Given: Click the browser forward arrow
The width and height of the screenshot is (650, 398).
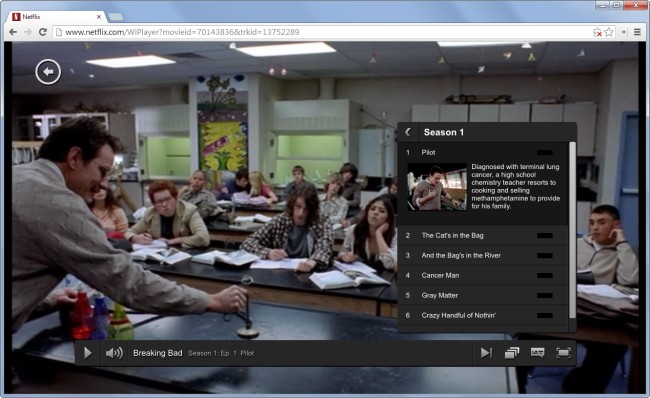Looking at the screenshot, I should pyautogui.click(x=28, y=32).
